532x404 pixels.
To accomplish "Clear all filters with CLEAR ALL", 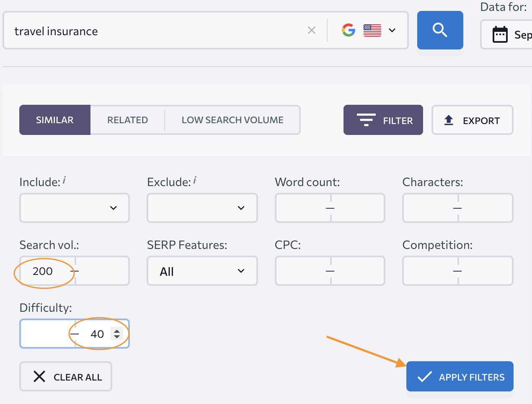I will click(65, 376).
